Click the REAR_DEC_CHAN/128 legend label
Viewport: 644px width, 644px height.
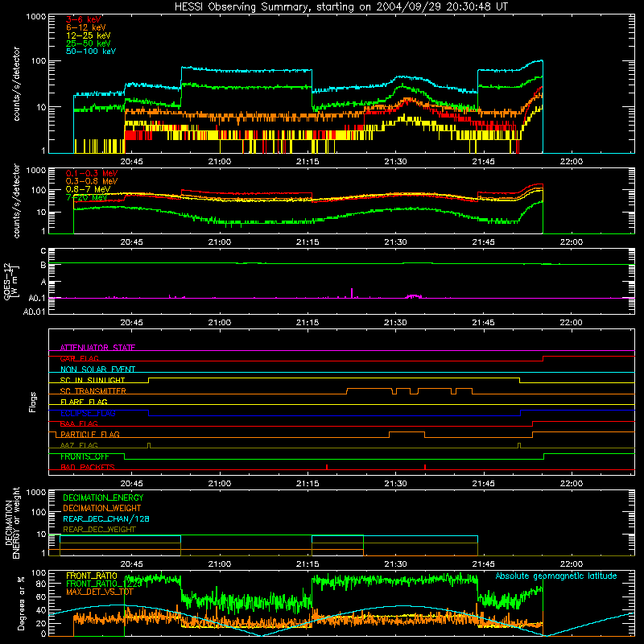pos(106,518)
